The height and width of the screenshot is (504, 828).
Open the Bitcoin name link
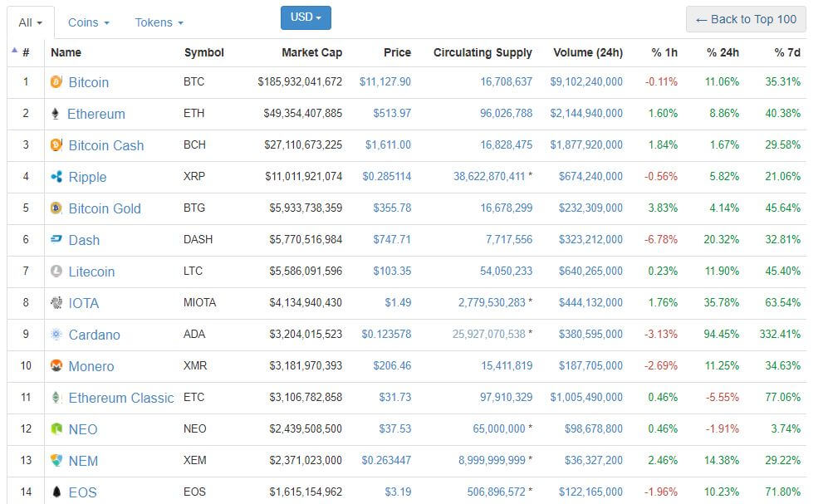click(89, 82)
